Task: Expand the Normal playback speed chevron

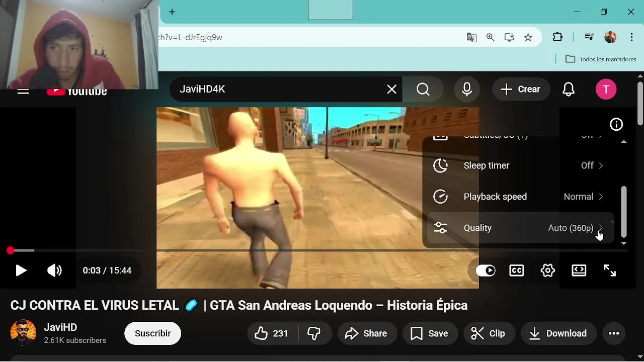Action: click(x=601, y=197)
